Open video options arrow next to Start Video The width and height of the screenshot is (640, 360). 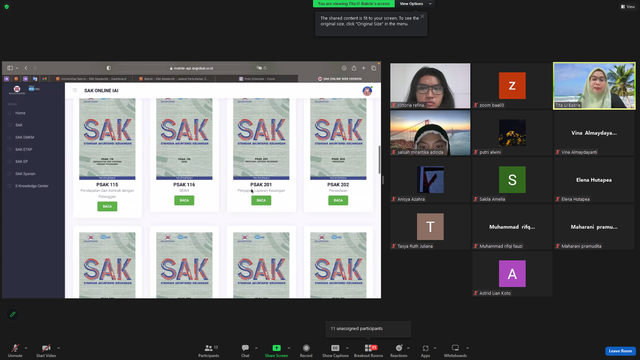click(58, 348)
